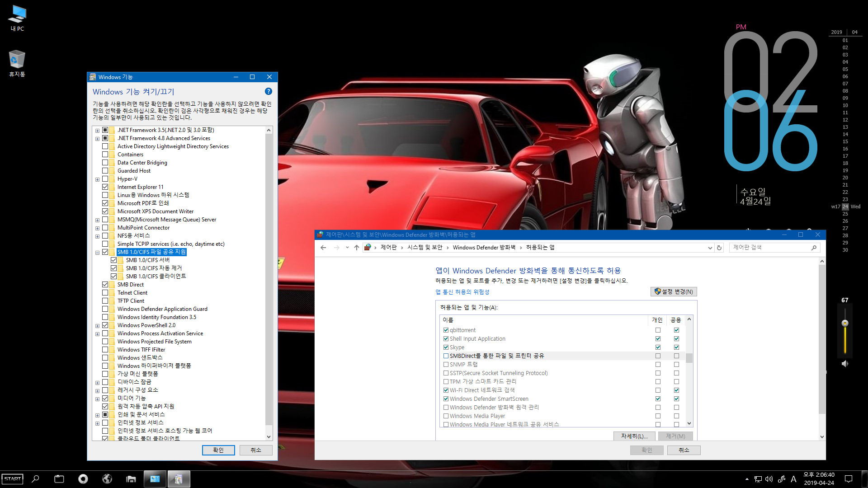The height and width of the screenshot is (488, 868).
Task: Click the 설정 변경(N) button
Action: [674, 292]
